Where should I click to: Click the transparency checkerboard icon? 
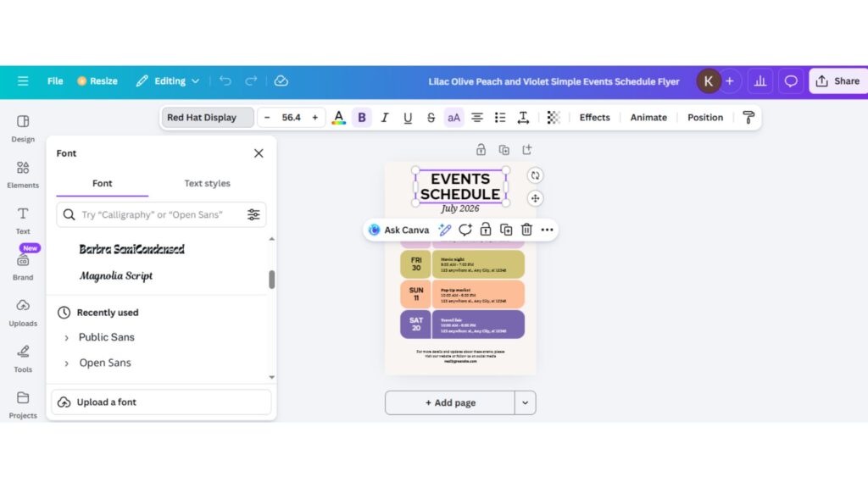click(554, 118)
